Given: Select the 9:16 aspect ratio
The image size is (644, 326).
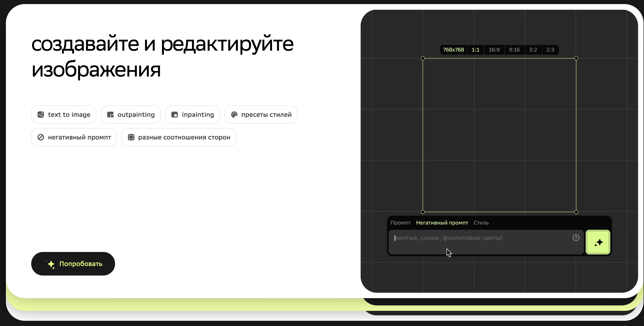Looking at the screenshot, I should 514,50.
